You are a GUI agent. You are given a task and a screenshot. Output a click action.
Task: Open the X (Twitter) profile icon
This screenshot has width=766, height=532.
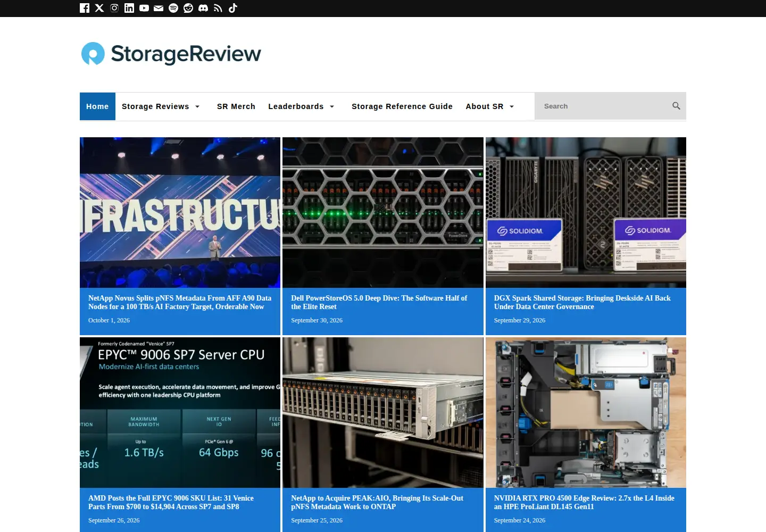pos(99,8)
